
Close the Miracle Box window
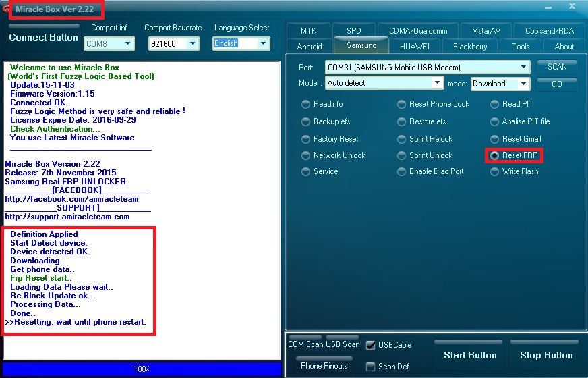coord(572,6)
